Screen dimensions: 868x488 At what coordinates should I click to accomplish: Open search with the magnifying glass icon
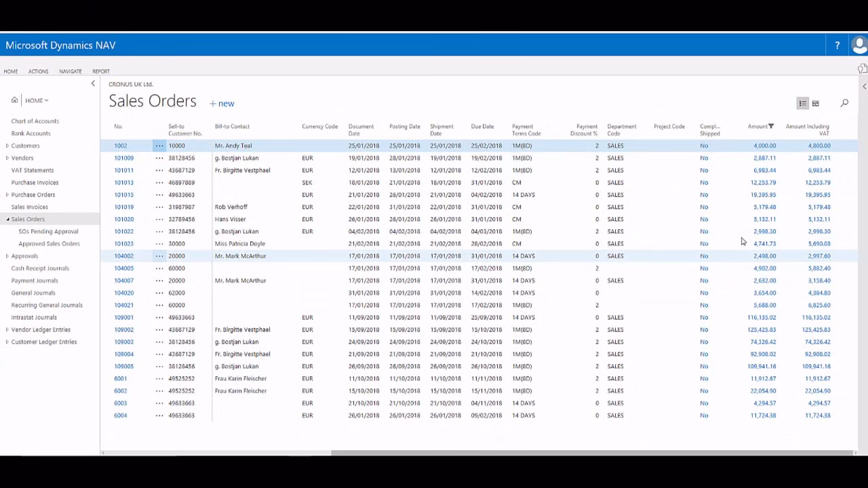pos(844,103)
